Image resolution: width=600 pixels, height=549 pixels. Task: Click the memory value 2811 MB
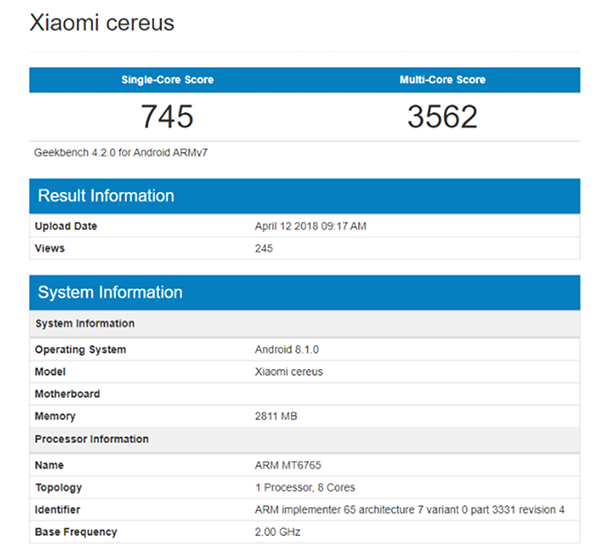click(x=276, y=416)
